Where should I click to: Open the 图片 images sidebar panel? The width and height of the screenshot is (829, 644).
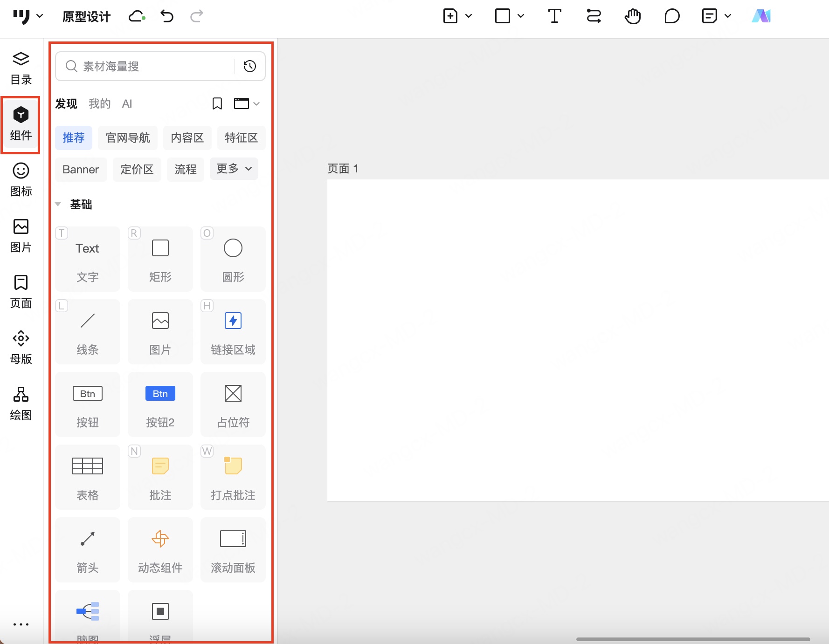(x=21, y=236)
